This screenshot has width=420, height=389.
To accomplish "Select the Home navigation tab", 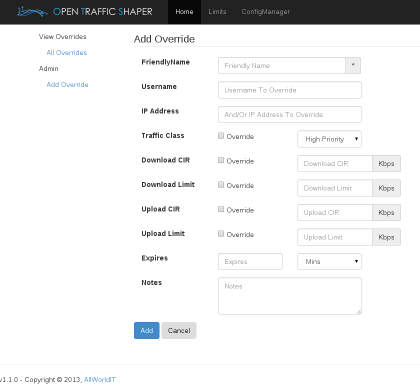I will click(x=184, y=12).
